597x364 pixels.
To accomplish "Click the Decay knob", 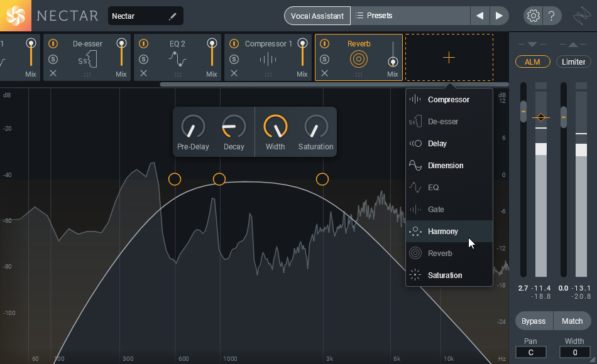I will click(234, 127).
